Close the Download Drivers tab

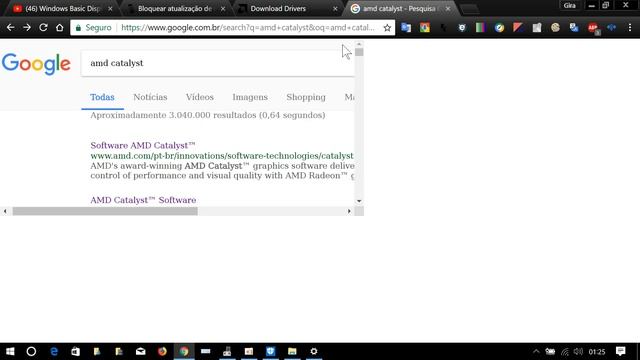pos(336,9)
